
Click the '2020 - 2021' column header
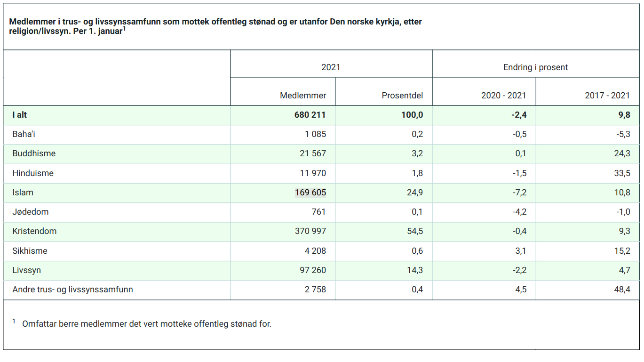click(503, 96)
